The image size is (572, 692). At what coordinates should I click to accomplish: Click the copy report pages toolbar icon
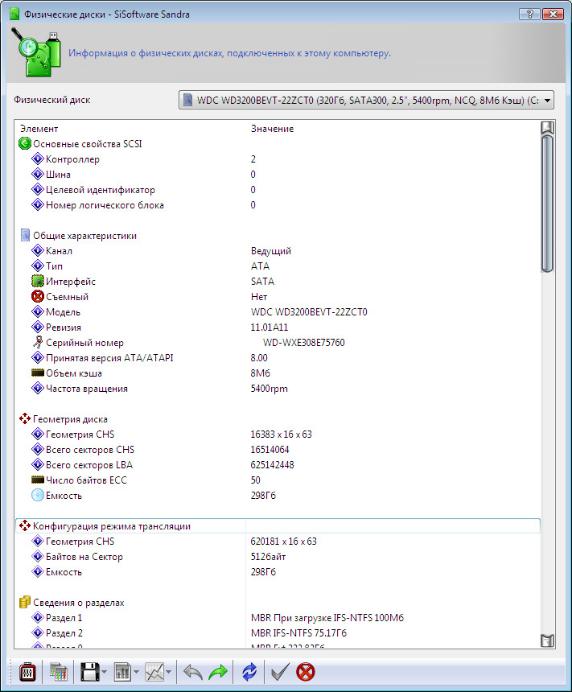tap(58, 672)
